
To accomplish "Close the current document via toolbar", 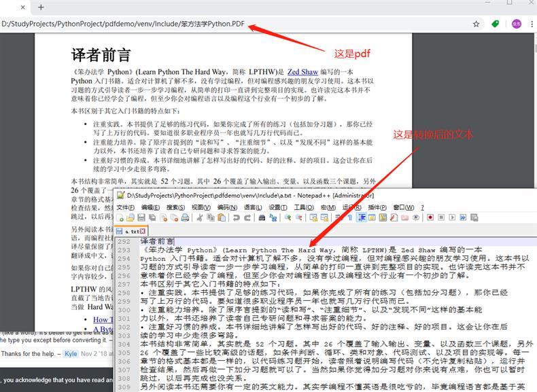I will point(164,217).
